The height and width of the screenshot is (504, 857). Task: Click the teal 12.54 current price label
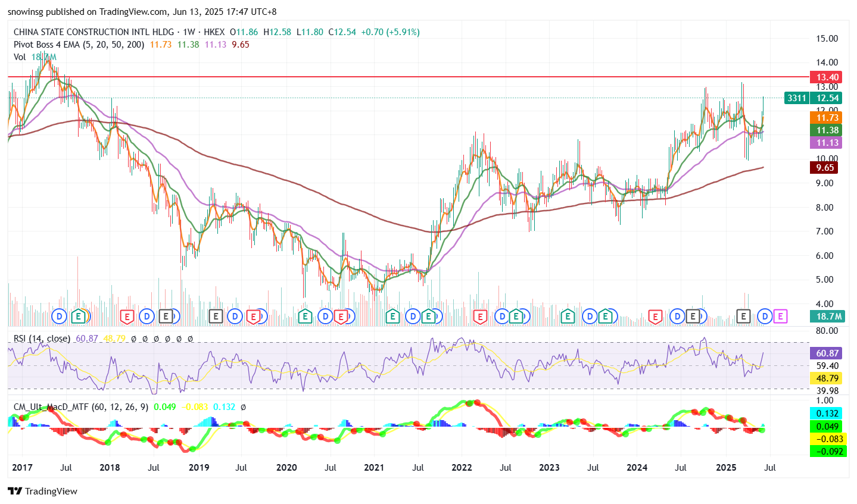[x=827, y=98]
